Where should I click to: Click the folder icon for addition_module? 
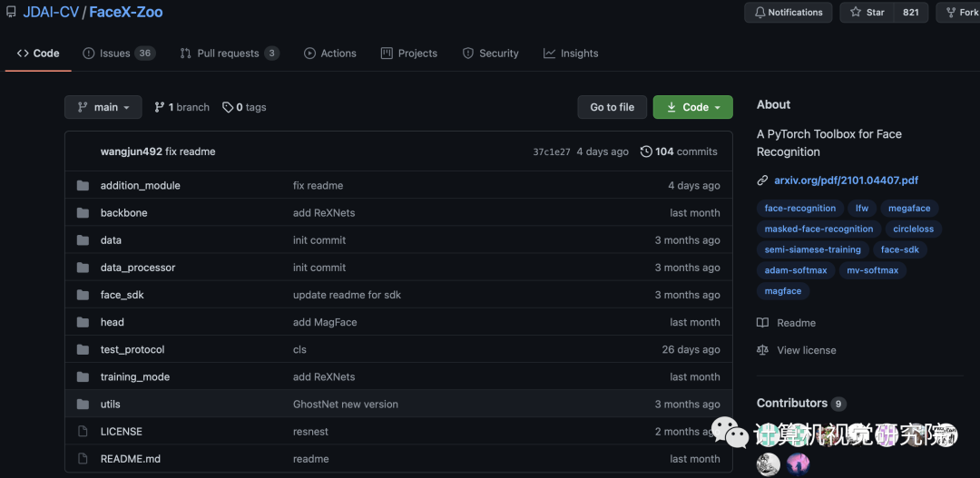pos(83,186)
